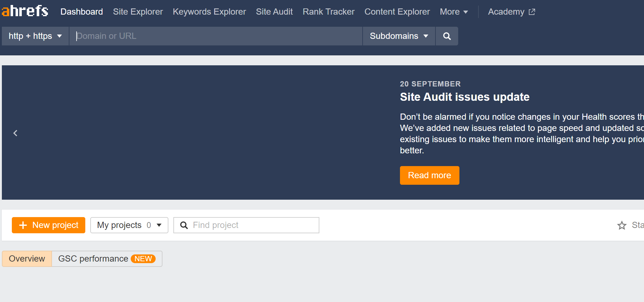Expand the More menu
644x302 pixels.
454,12
